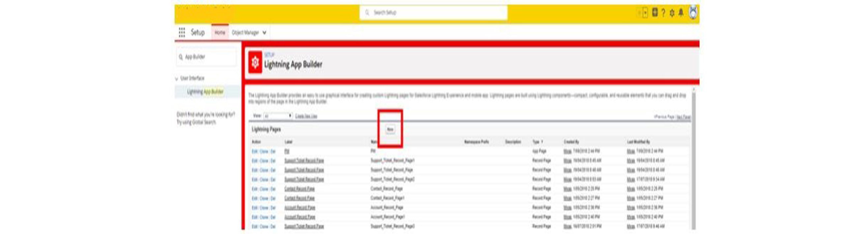Click Edit in the Contact_Record_Page1 row
Screen dimensions: 868x234
[x=254, y=198]
